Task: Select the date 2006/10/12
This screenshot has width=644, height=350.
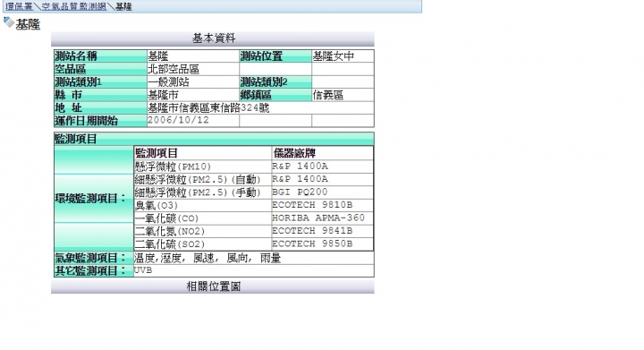Action: pos(178,120)
